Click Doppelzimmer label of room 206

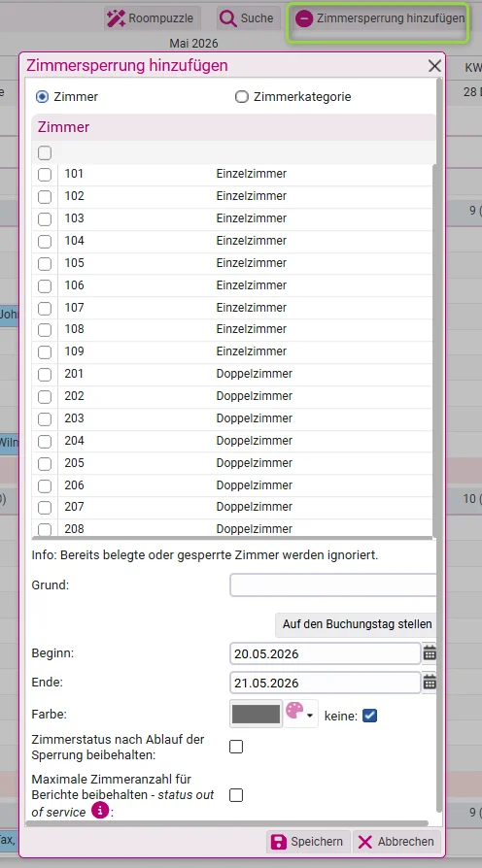click(x=255, y=485)
